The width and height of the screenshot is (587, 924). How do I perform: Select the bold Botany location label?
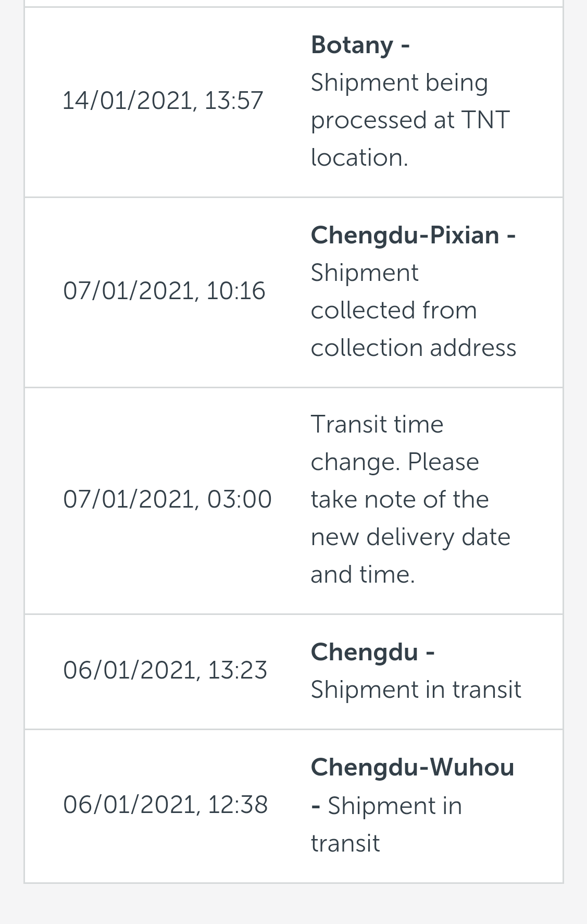pos(352,45)
